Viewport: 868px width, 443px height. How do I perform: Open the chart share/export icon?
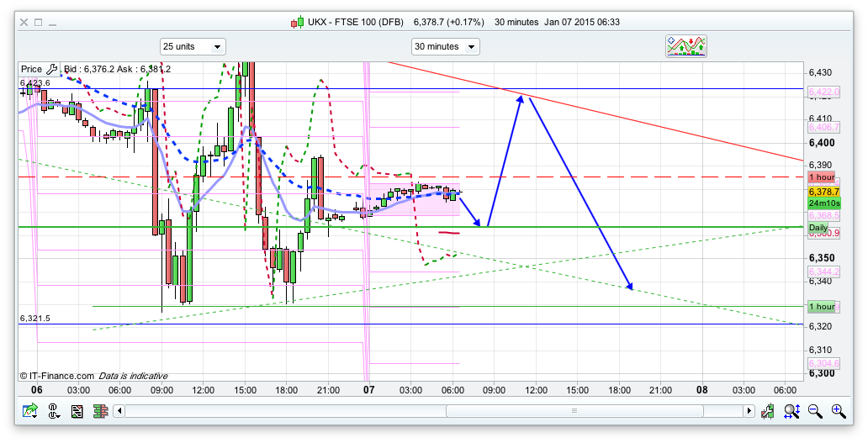pyautogui.click(x=30, y=411)
